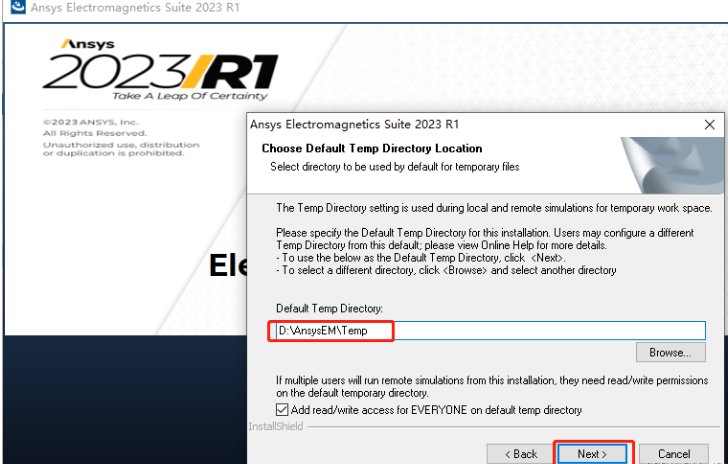Click the Next button
The height and width of the screenshot is (464, 728).
[592, 454]
